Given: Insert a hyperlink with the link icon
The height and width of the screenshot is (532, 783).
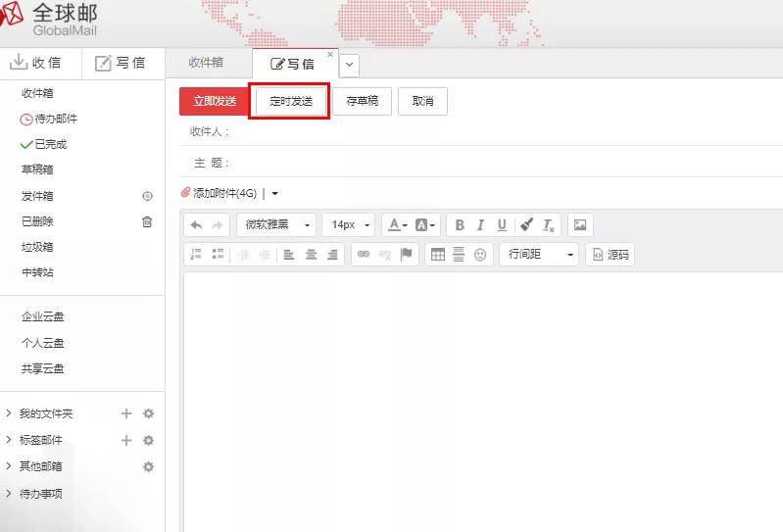Looking at the screenshot, I should 364,255.
